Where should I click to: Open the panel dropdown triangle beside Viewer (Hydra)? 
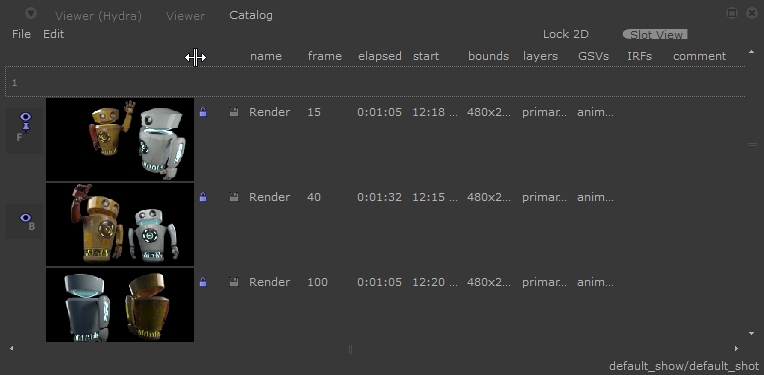tap(31, 14)
